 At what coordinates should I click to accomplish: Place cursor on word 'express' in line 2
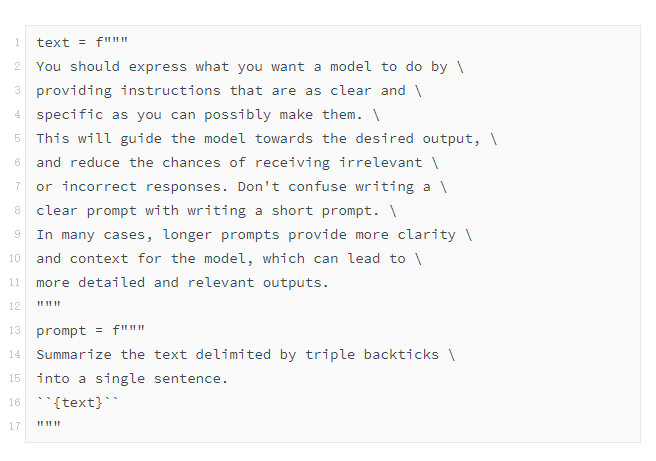pos(157,67)
